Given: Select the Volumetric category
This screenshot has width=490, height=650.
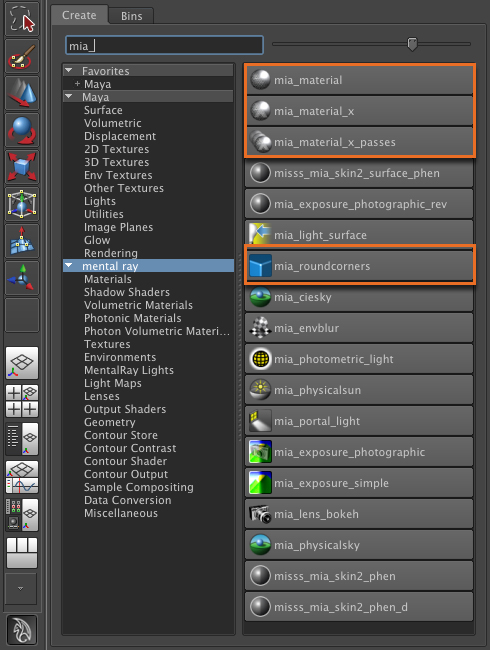Looking at the screenshot, I should click(113, 123).
